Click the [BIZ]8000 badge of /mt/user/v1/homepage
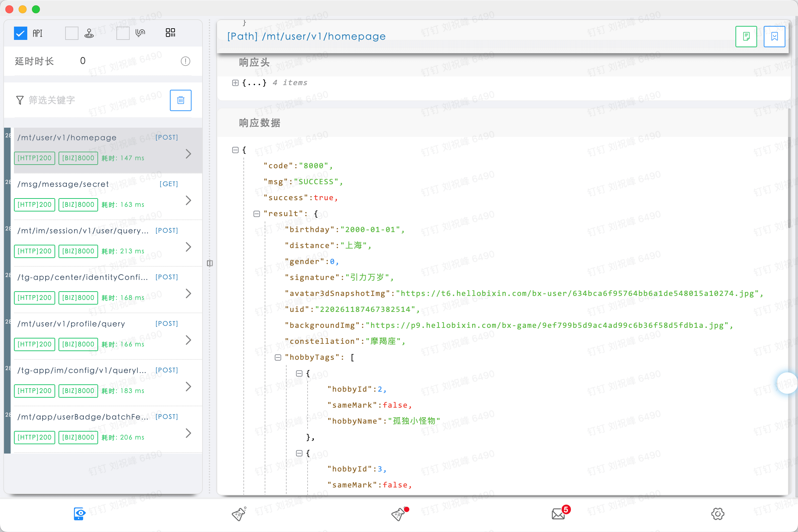798x532 pixels. coord(78,158)
